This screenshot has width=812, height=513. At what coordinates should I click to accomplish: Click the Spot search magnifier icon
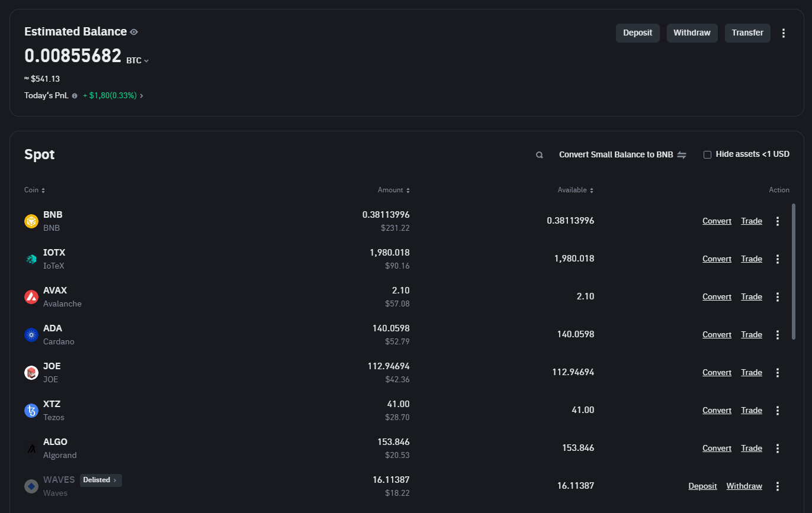[x=540, y=155]
